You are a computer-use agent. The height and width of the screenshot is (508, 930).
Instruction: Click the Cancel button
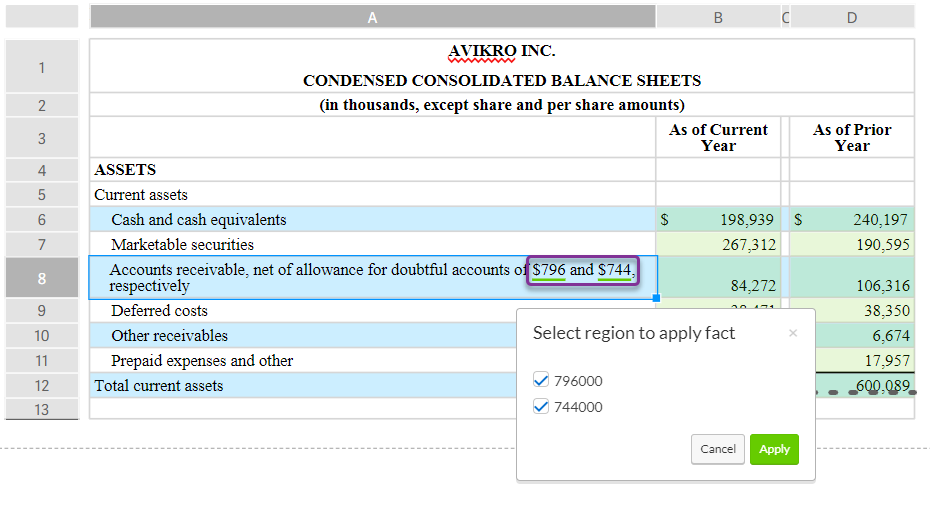point(718,449)
